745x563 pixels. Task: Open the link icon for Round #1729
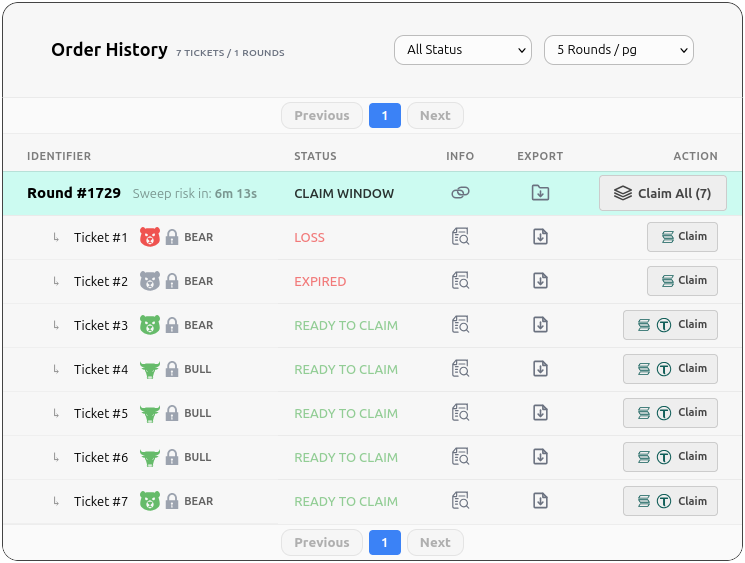click(x=460, y=193)
